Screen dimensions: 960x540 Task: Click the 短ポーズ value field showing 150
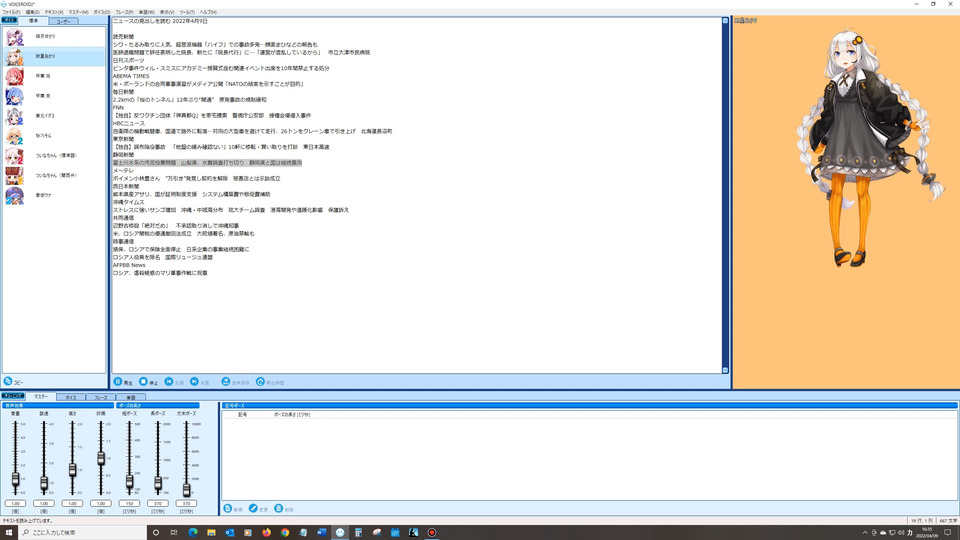click(129, 503)
